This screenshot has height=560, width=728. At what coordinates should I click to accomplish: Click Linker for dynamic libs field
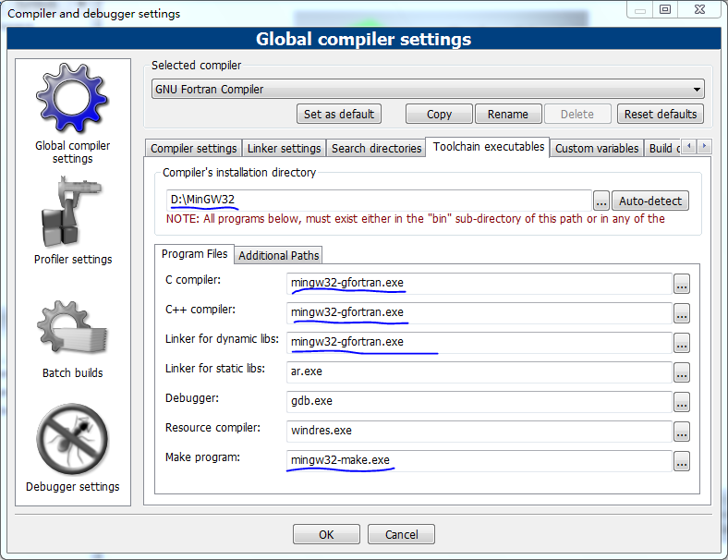479,343
